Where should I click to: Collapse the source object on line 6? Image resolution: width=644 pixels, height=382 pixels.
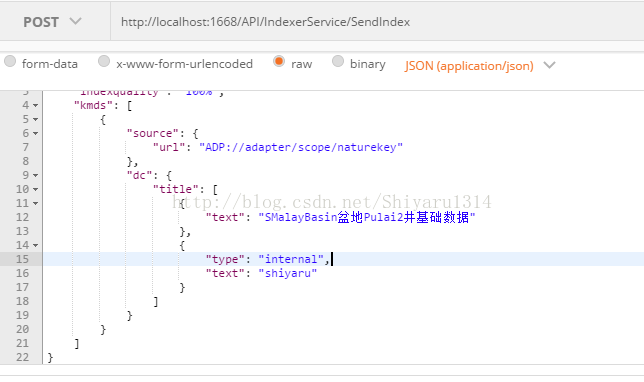(x=36, y=133)
